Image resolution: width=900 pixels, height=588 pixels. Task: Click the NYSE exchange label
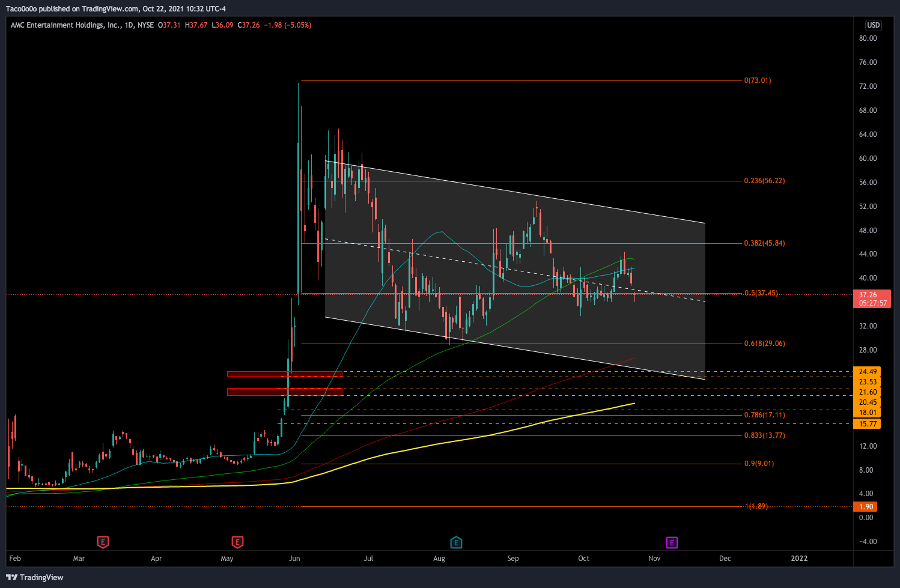(145, 25)
